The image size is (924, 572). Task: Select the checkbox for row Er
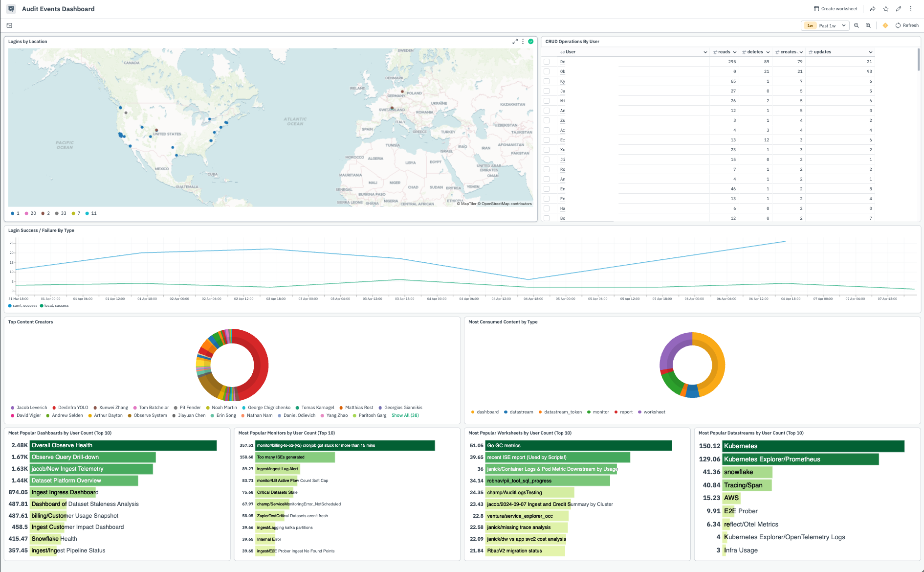tap(547, 140)
